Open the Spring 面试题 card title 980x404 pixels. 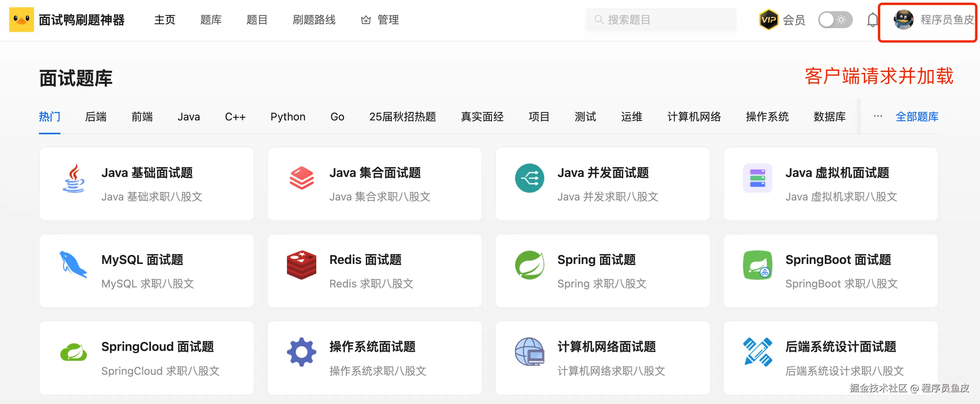pyautogui.click(x=597, y=260)
